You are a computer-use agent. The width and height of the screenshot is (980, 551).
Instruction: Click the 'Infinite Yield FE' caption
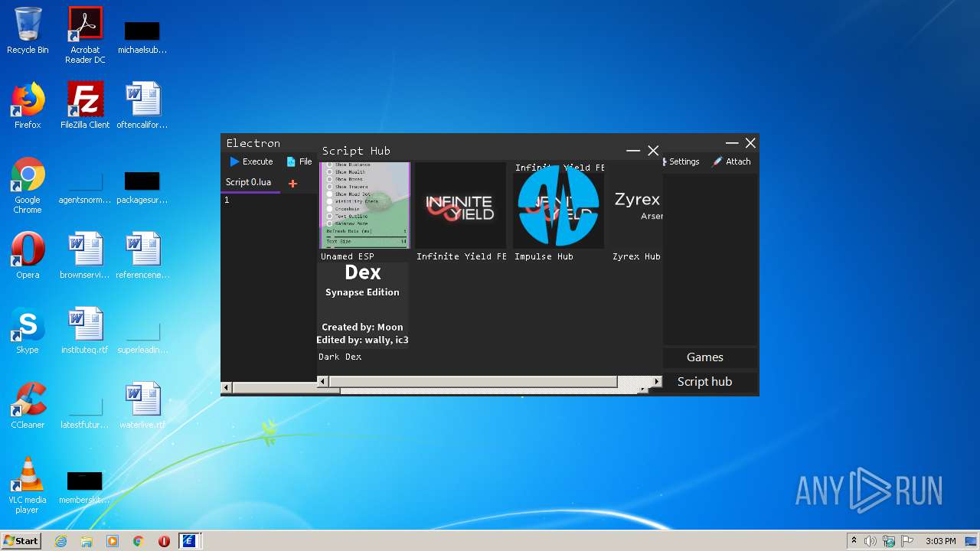click(462, 256)
